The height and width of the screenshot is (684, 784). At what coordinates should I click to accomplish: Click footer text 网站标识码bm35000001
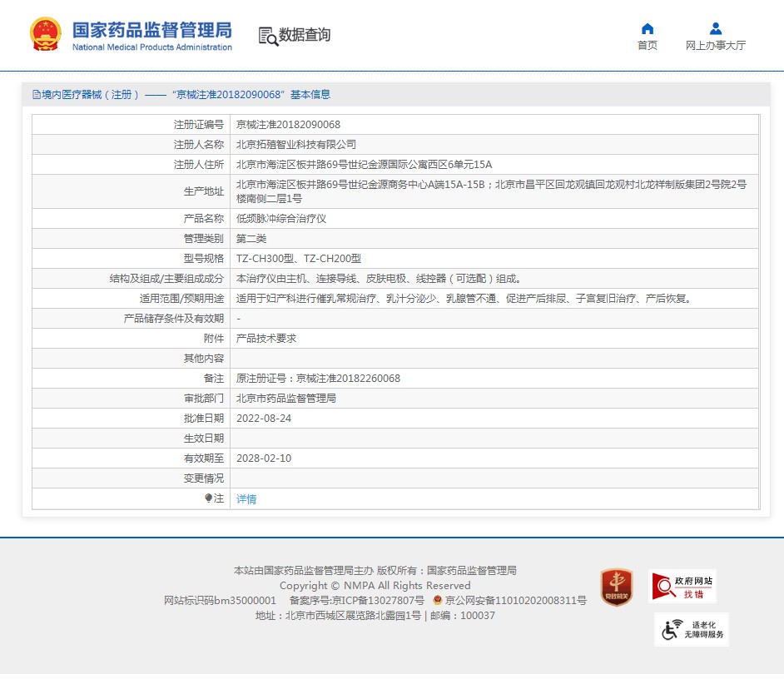tap(220, 601)
